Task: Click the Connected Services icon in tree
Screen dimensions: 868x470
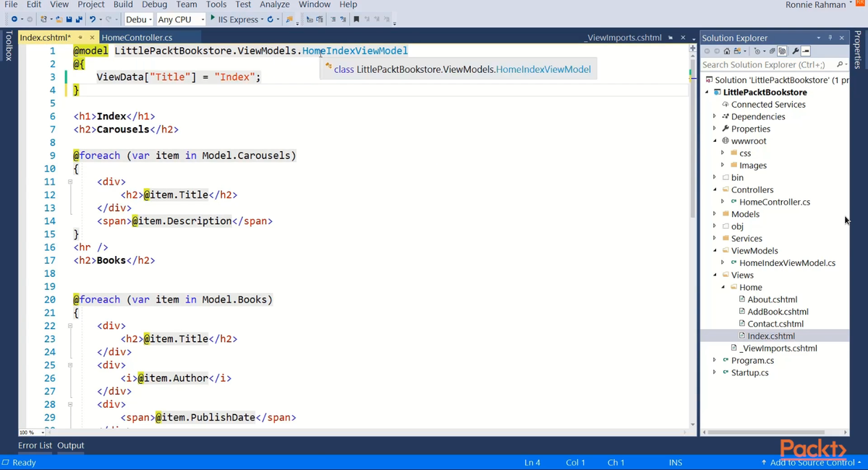Action: [726, 105]
